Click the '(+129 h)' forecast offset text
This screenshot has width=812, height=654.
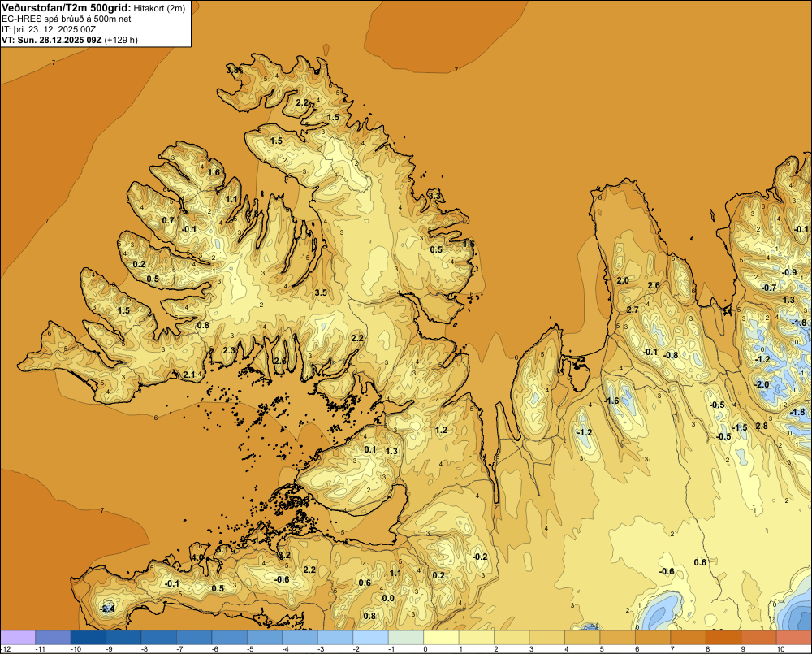tap(121, 39)
